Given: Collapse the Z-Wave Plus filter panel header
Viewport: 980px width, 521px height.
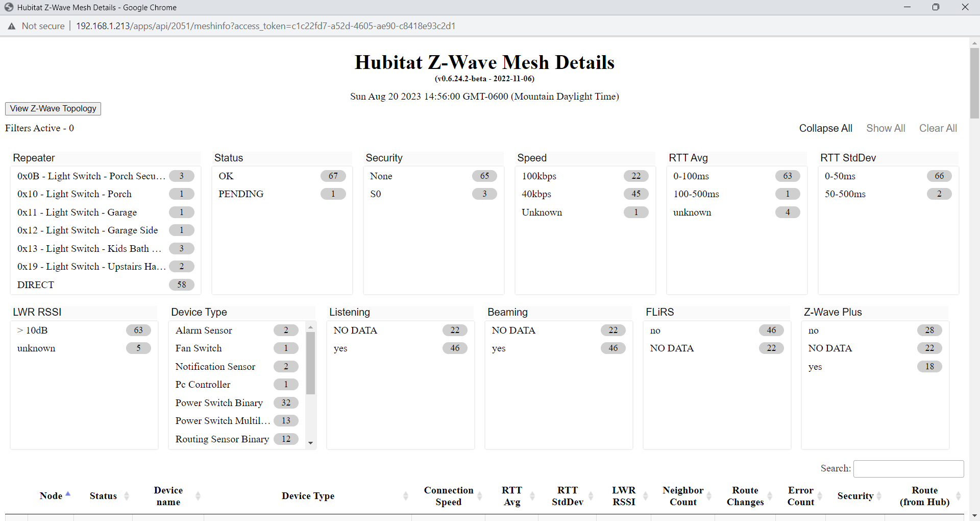Looking at the screenshot, I should coord(875,312).
